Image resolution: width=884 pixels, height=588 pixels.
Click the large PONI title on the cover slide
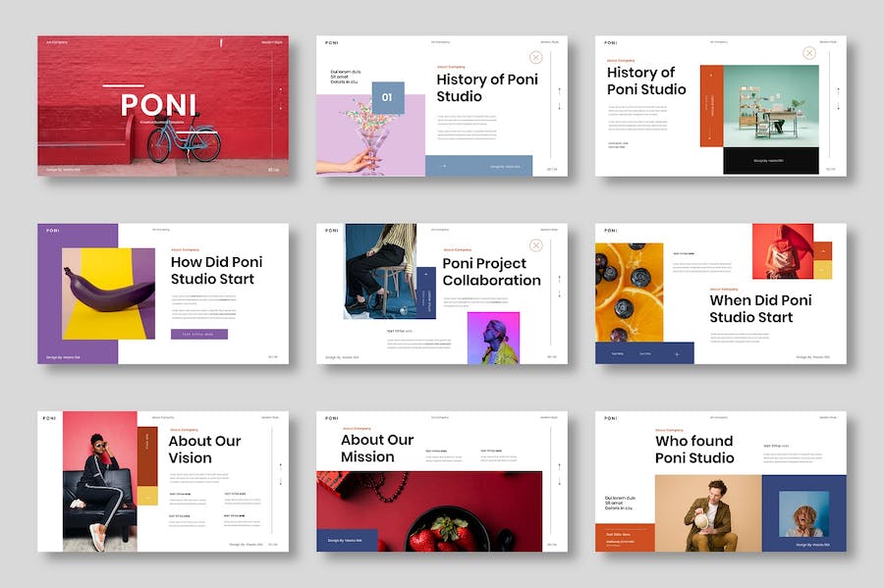point(158,105)
